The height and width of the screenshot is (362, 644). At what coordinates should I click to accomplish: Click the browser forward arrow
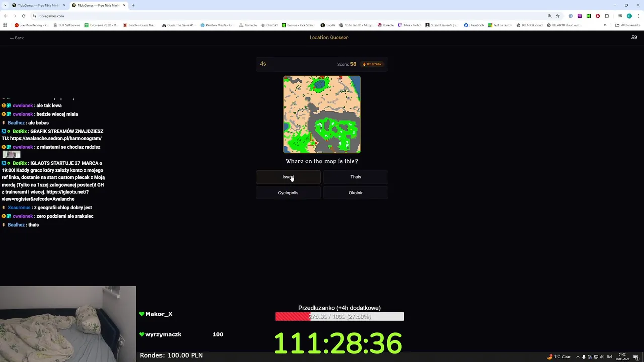pyautogui.click(x=14, y=16)
